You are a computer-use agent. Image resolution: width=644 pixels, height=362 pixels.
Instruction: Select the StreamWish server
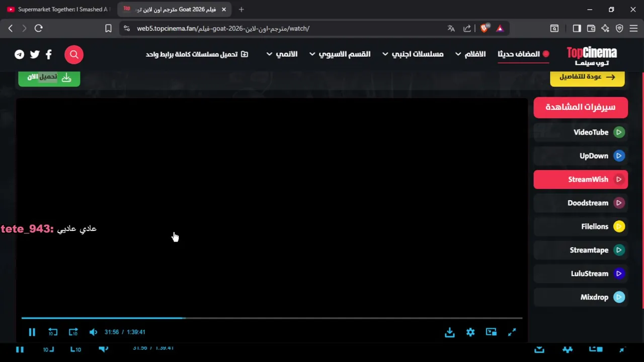click(581, 179)
